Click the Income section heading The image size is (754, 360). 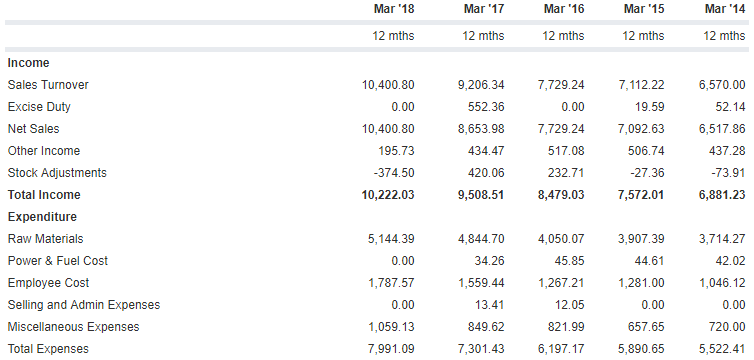tap(28, 63)
